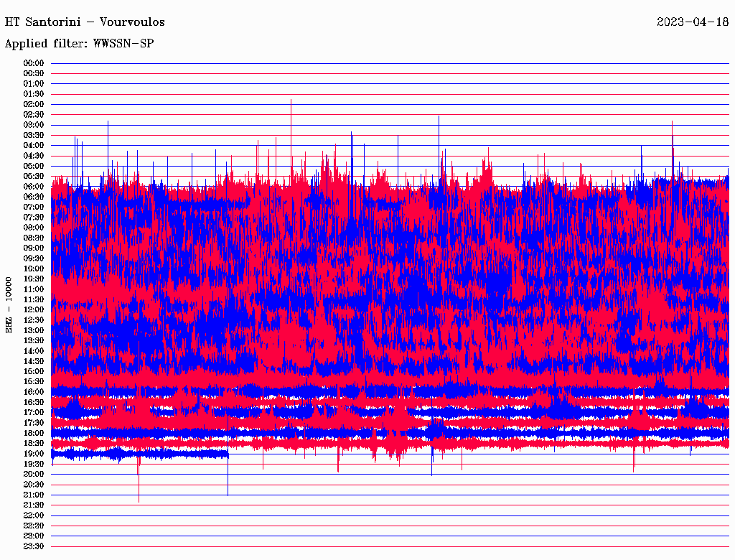The width and height of the screenshot is (735, 560).
Task: Click the date 2023-04-18 in the header
Action: tap(692, 22)
